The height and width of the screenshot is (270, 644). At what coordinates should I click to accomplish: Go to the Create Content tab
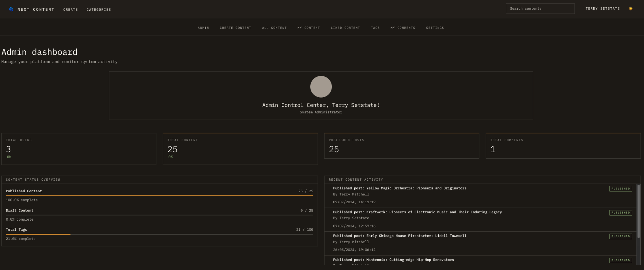pyautogui.click(x=236, y=28)
